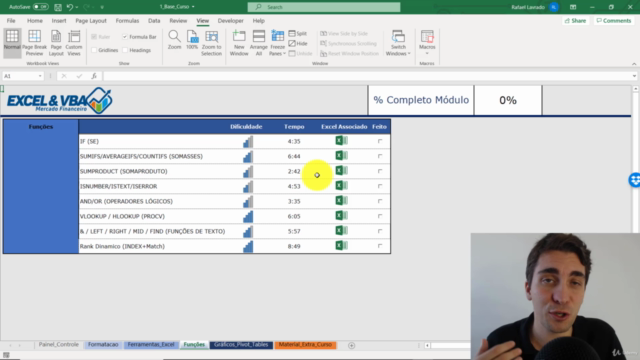Screen dimensions: 640x360
Task: Open the Material_Extra_Curso sheet tab
Action: 305,345
